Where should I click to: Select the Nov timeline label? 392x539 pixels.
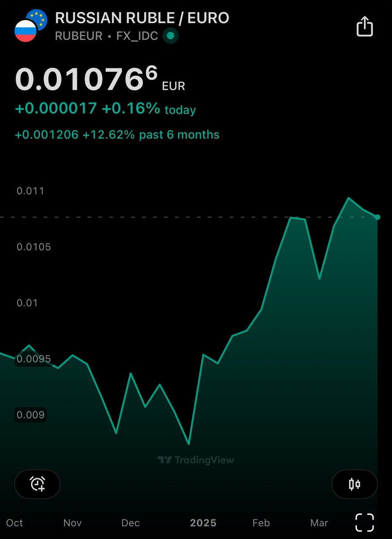coord(72,523)
